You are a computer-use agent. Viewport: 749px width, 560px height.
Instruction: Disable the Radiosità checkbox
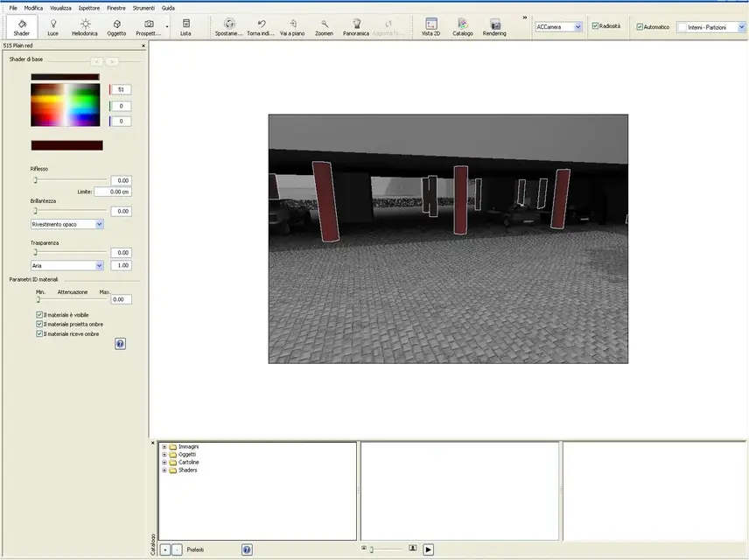[596, 27]
